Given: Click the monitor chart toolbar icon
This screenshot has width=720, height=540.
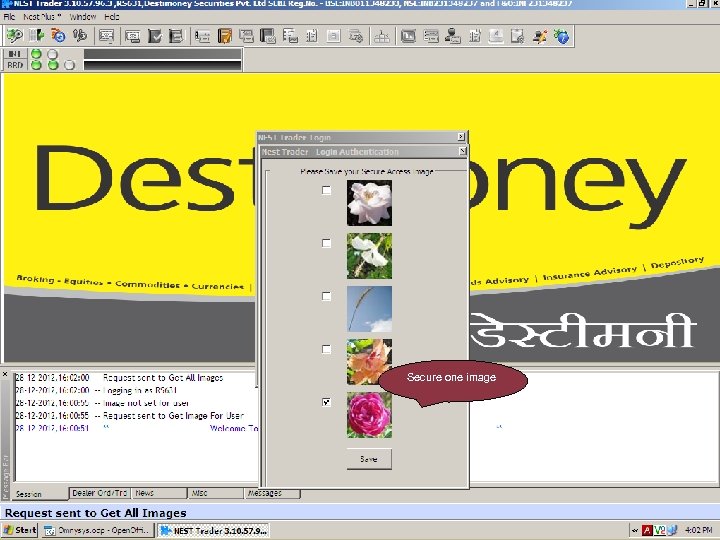Looking at the screenshot, I should pyautogui.click(x=408, y=36).
